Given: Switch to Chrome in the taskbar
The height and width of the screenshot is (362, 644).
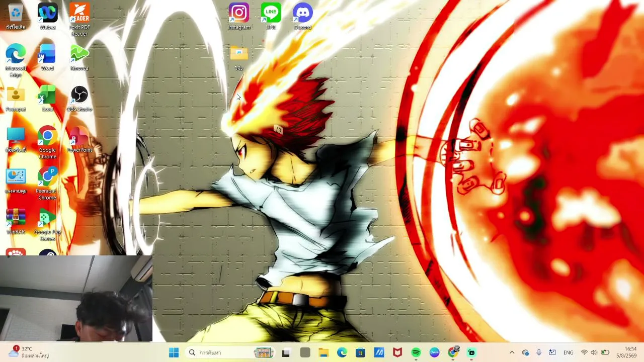Looking at the screenshot, I should [x=453, y=352].
